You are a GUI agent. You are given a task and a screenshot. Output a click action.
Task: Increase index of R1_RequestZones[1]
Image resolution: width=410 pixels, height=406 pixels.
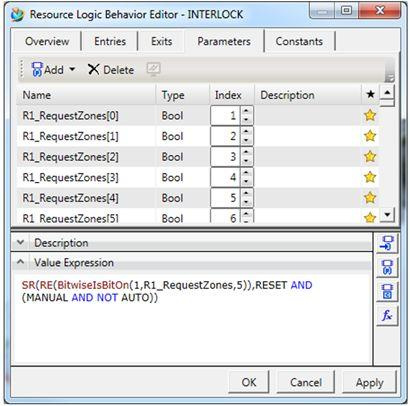coord(246,132)
